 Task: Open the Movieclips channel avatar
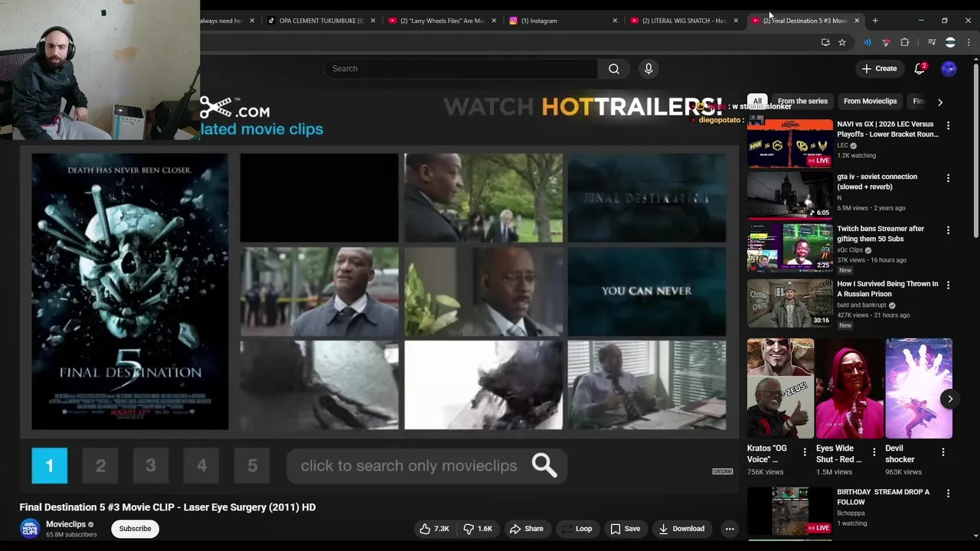[30, 529]
